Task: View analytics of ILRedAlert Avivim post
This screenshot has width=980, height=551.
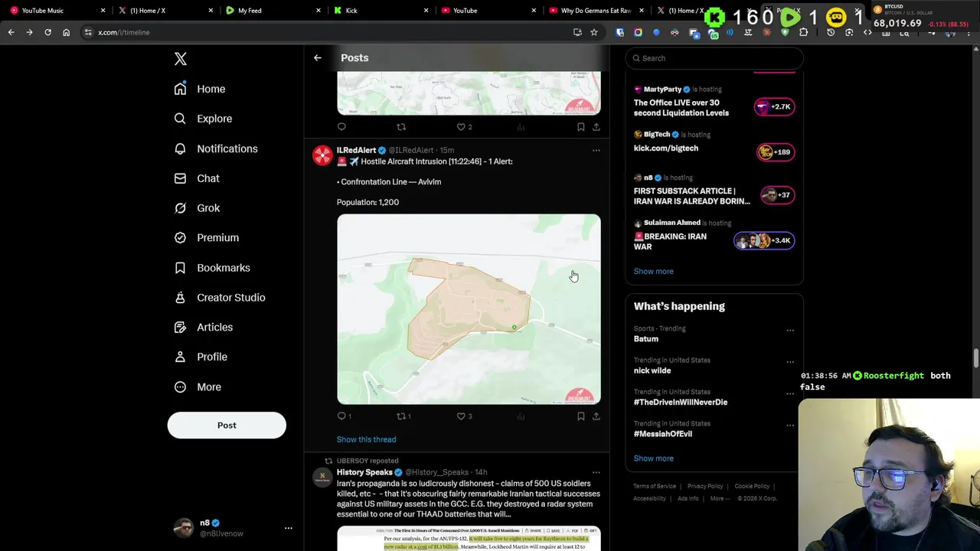Action: pos(521,416)
